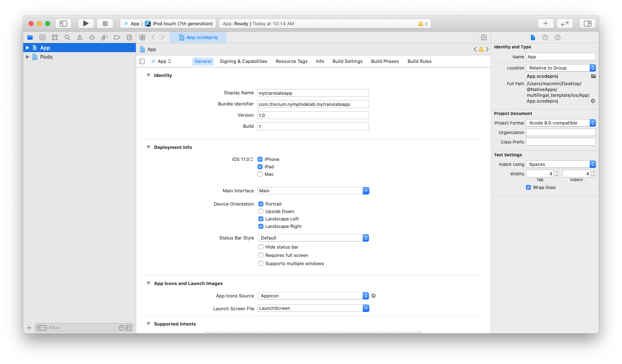Click the Tab width stepper

point(557,174)
